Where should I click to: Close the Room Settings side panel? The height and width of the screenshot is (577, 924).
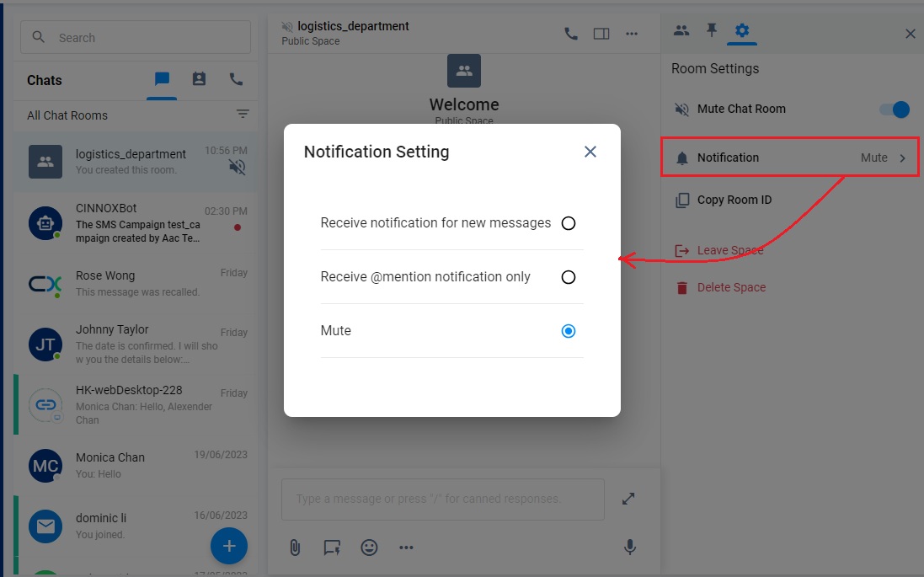click(910, 34)
